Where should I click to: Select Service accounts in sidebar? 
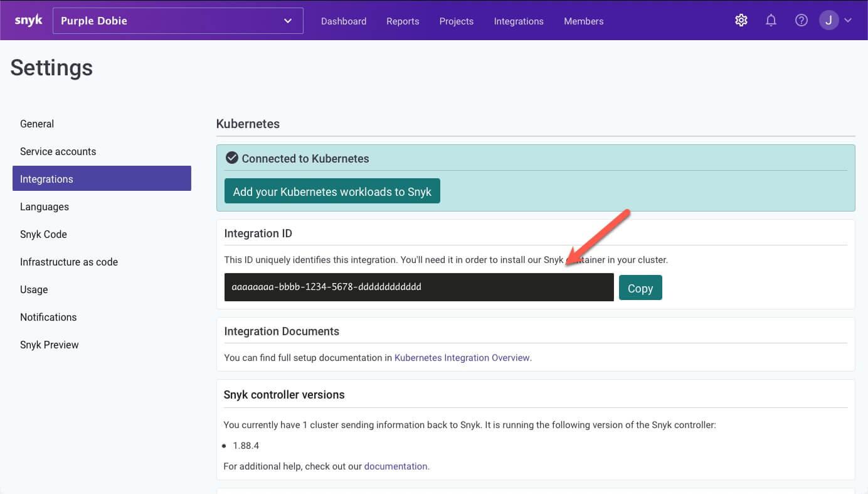102,151
